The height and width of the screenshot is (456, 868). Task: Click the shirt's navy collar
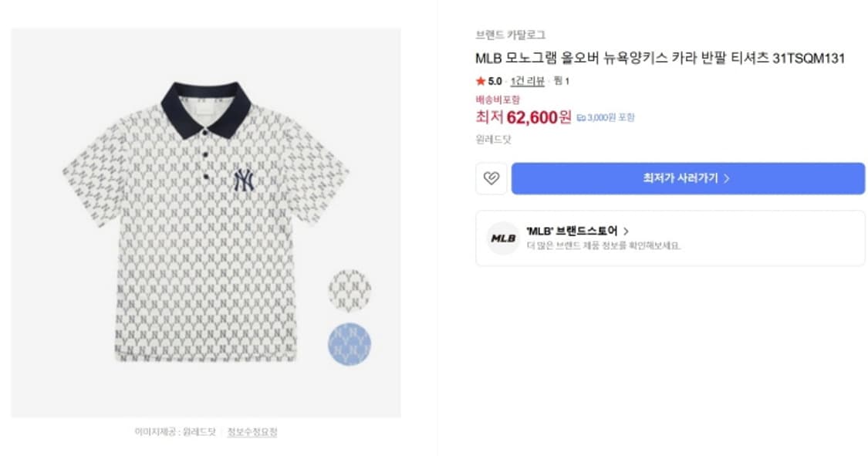pos(202,106)
